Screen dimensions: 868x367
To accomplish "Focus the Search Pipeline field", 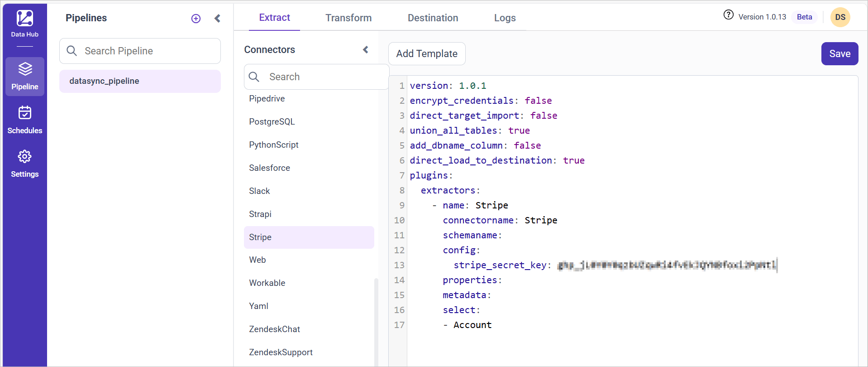I will [140, 51].
